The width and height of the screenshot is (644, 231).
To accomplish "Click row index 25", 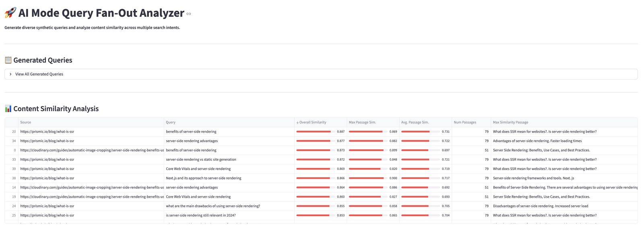I will (14, 215).
